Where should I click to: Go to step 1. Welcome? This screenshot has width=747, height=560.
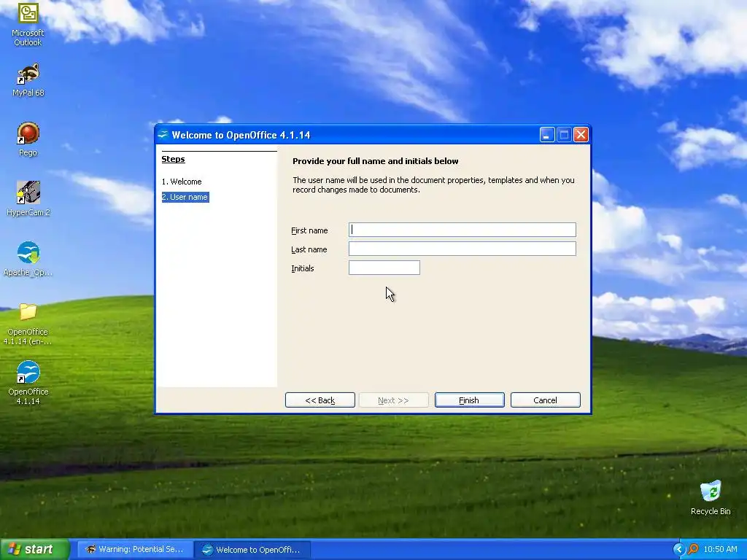pyautogui.click(x=182, y=182)
